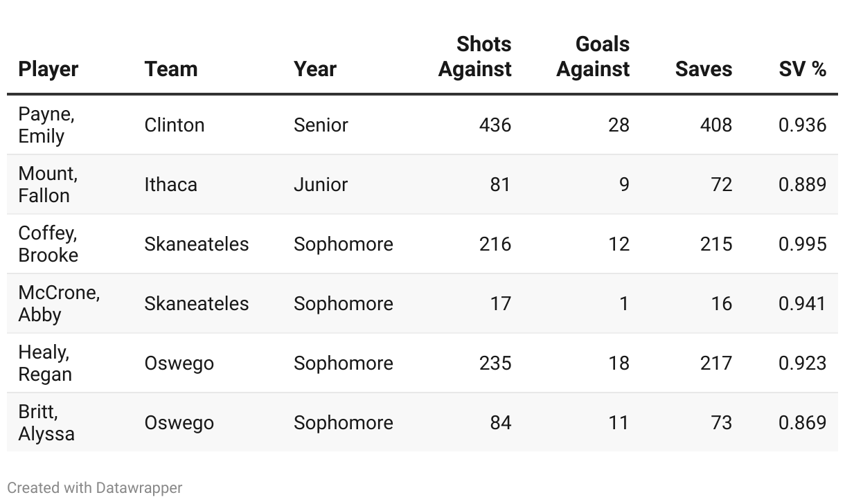
Task: Click the Team column header
Action: (171, 69)
